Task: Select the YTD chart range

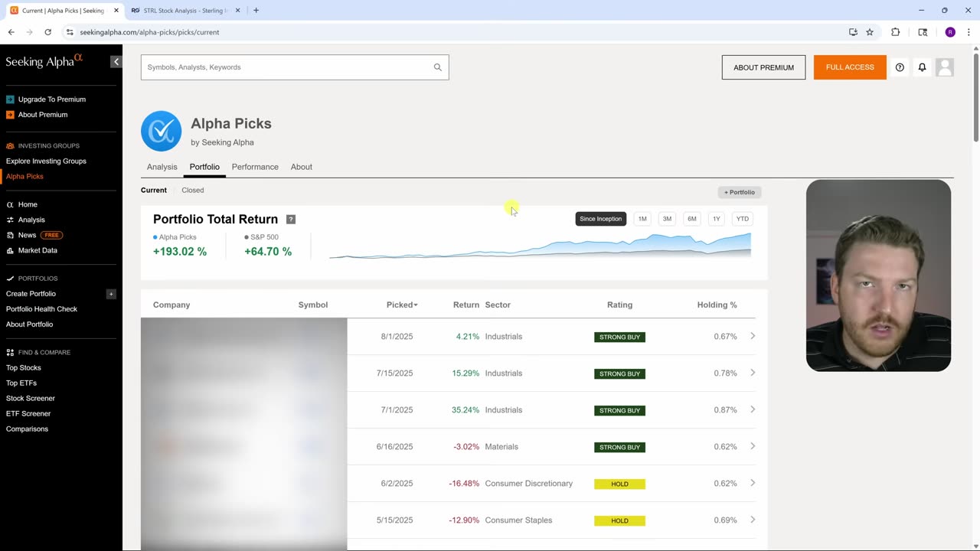Action: pos(743,219)
